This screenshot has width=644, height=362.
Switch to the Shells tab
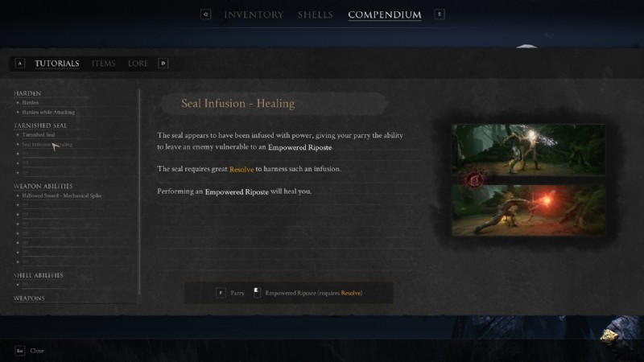point(316,14)
